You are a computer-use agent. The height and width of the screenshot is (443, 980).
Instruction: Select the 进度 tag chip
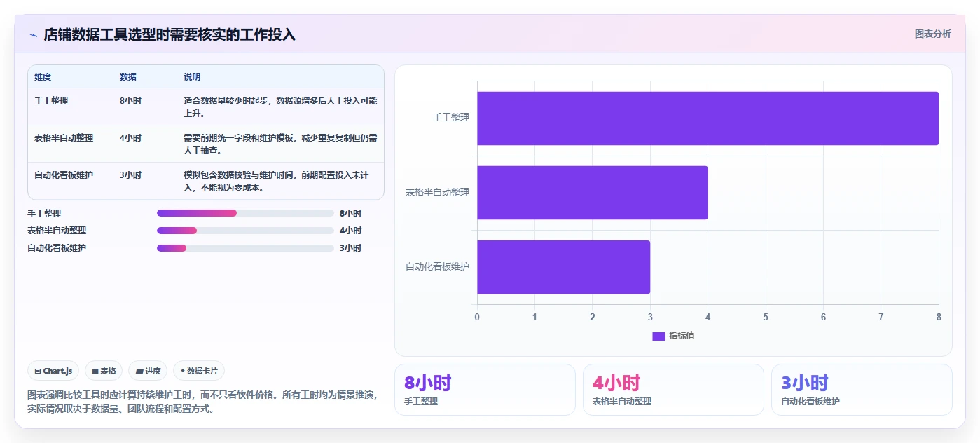(148, 371)
